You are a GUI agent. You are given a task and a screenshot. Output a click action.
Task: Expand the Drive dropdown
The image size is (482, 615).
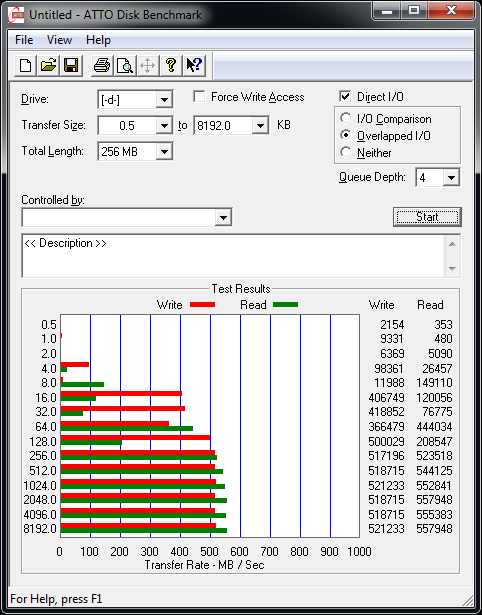click(164, 100)
